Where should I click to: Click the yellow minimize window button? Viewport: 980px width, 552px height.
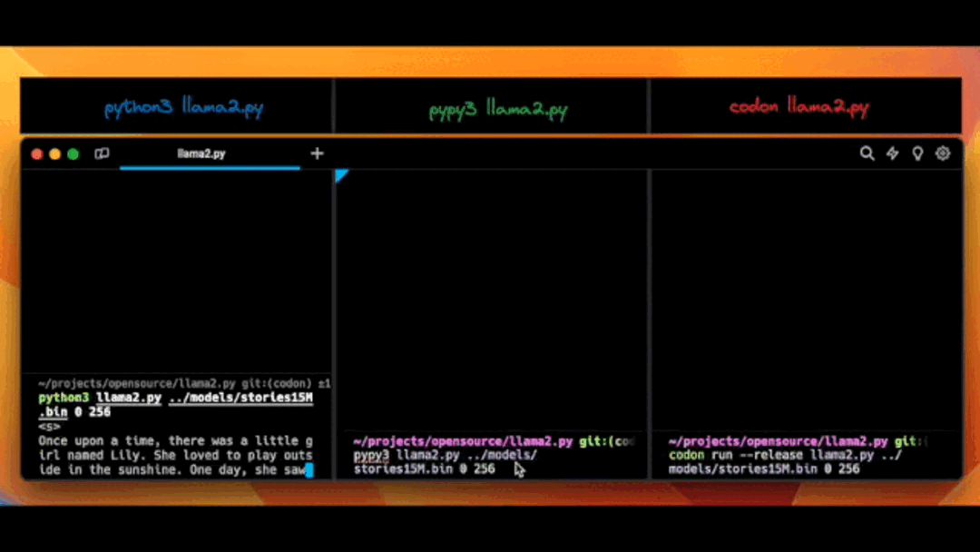(x=55, y=153)
